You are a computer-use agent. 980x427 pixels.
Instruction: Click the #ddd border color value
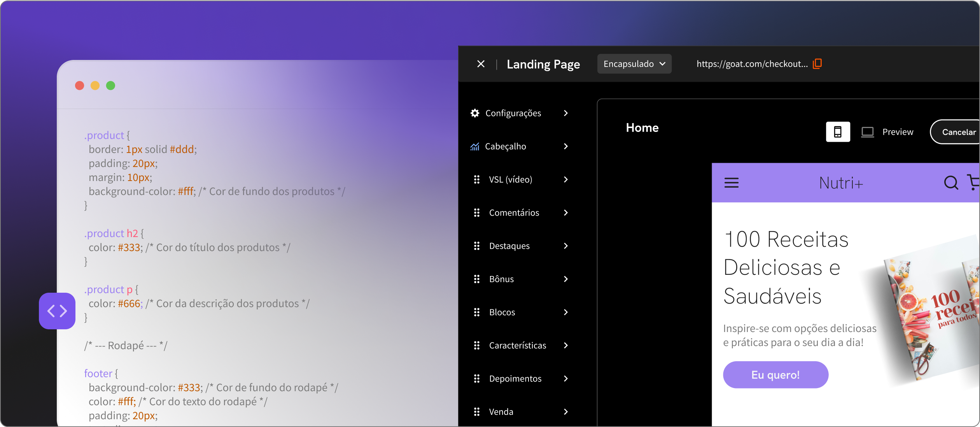[182, 149]
